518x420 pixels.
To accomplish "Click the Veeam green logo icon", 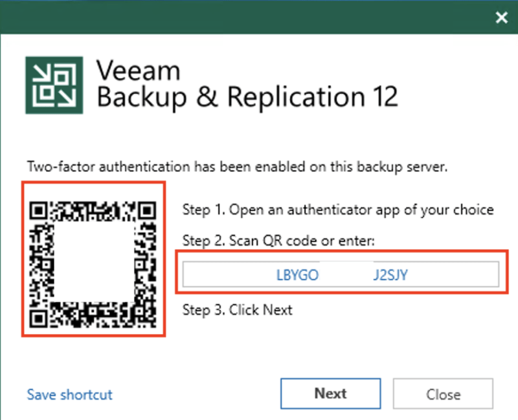I will (54, 85).
